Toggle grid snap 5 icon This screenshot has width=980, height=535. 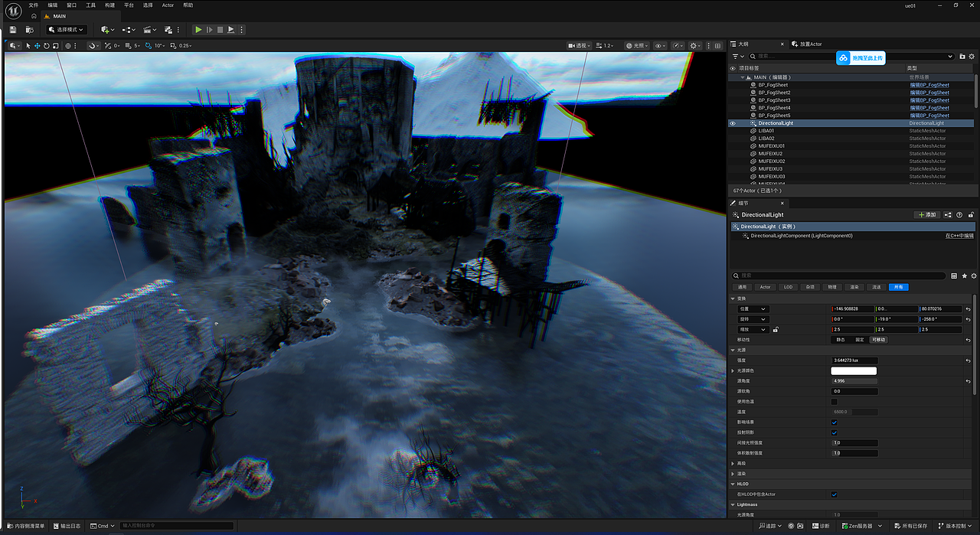(129, 46)
